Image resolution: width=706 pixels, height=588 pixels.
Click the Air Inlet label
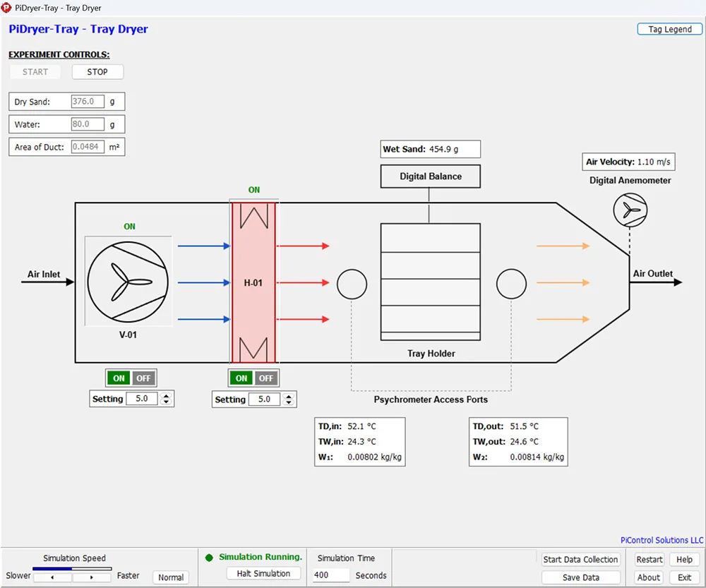44,274
